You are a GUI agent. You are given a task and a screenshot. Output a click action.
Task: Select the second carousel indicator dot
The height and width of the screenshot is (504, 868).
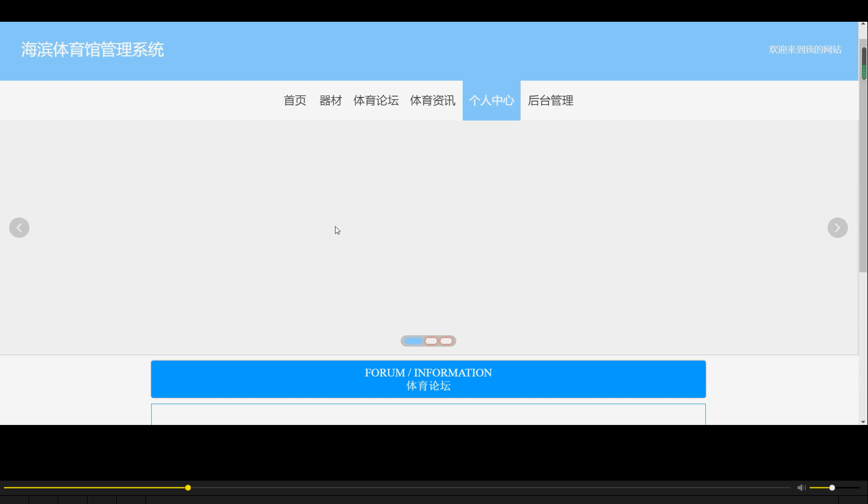[430, 341]
